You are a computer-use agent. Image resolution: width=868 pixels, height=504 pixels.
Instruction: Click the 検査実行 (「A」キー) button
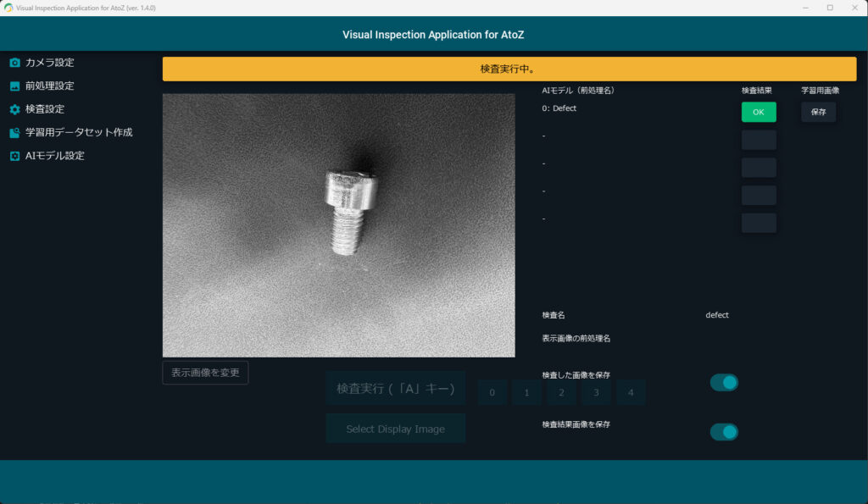(396, 389)
